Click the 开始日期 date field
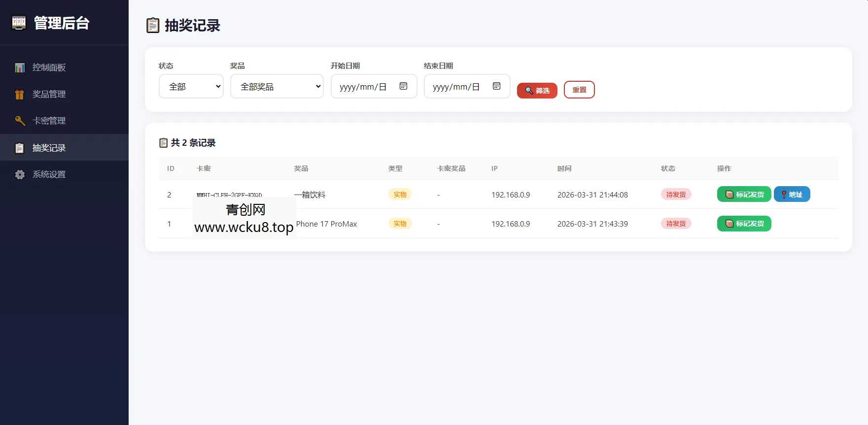 click(x=374, y=86)
